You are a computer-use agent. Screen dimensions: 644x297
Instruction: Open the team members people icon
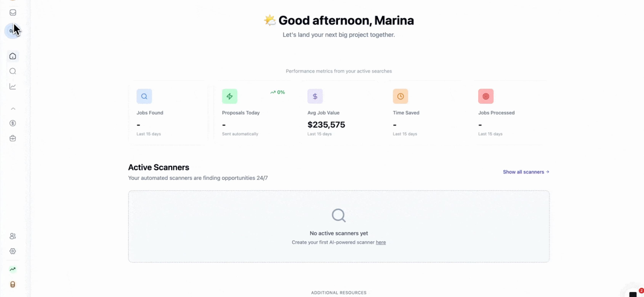click(x=13, y=236)
